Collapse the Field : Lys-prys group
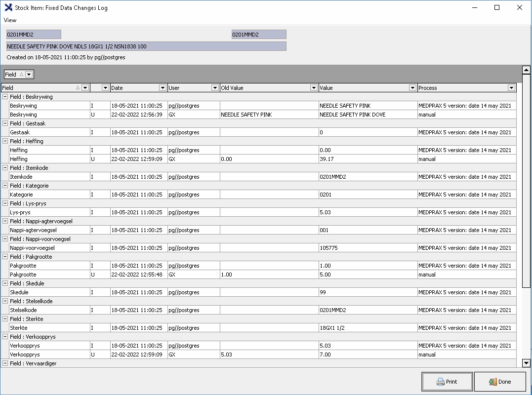Screen dimensions: 532x395 [5, 203]
